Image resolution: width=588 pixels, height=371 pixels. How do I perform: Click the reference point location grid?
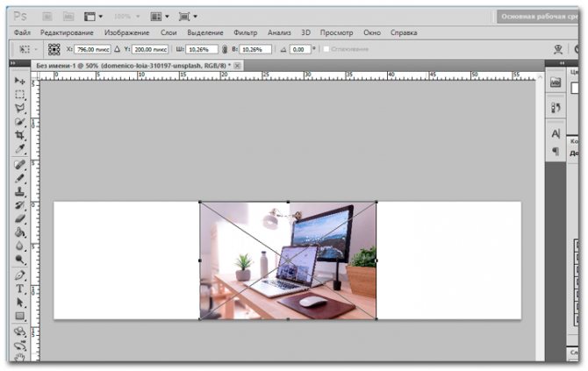point(54,49)
